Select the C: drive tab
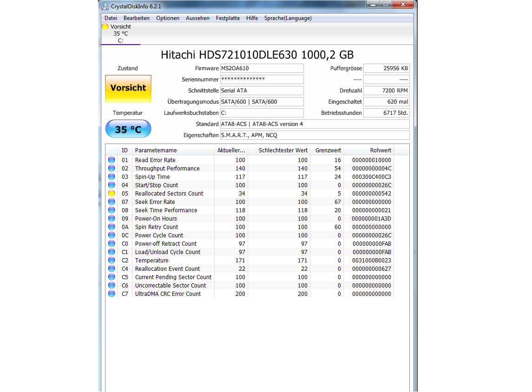This screenshot has height=392, width=532. (120, 33)
